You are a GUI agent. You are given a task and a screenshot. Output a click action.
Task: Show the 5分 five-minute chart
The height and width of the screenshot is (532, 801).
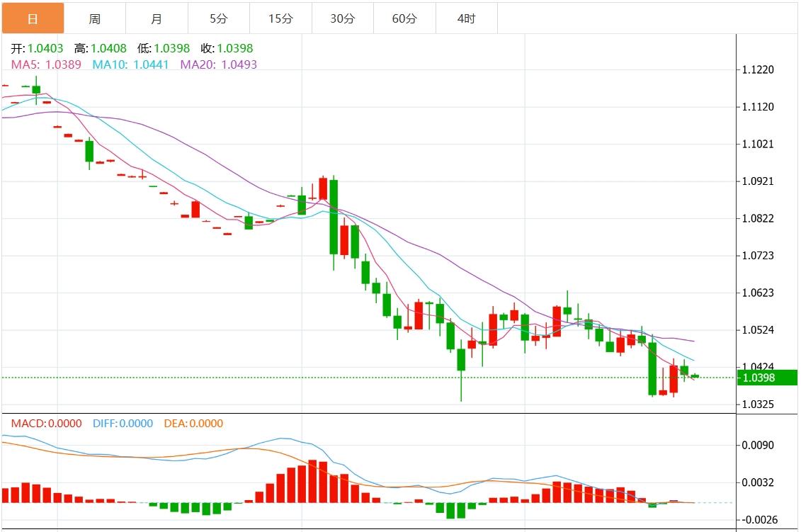(x=218, y=18)
